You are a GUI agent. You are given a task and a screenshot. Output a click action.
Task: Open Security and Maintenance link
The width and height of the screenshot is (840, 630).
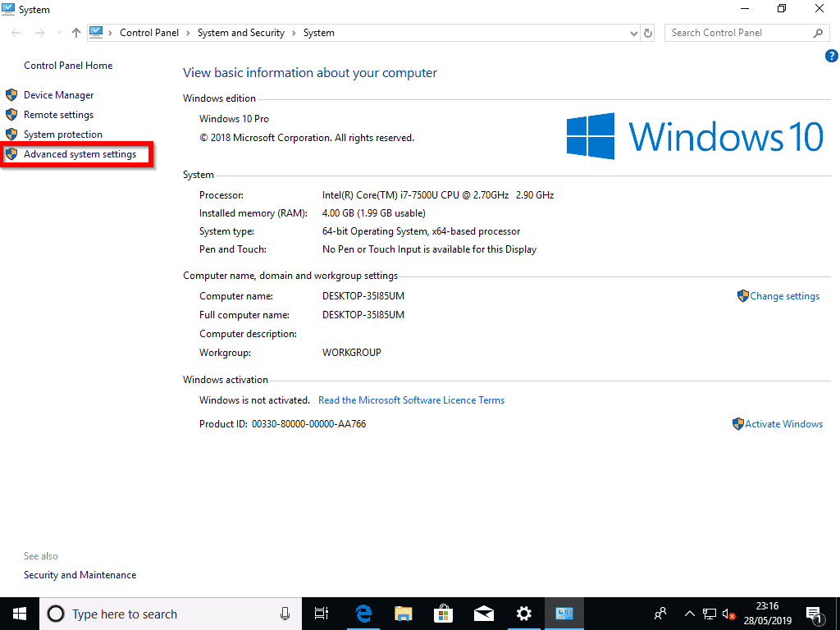click(80, 575)
